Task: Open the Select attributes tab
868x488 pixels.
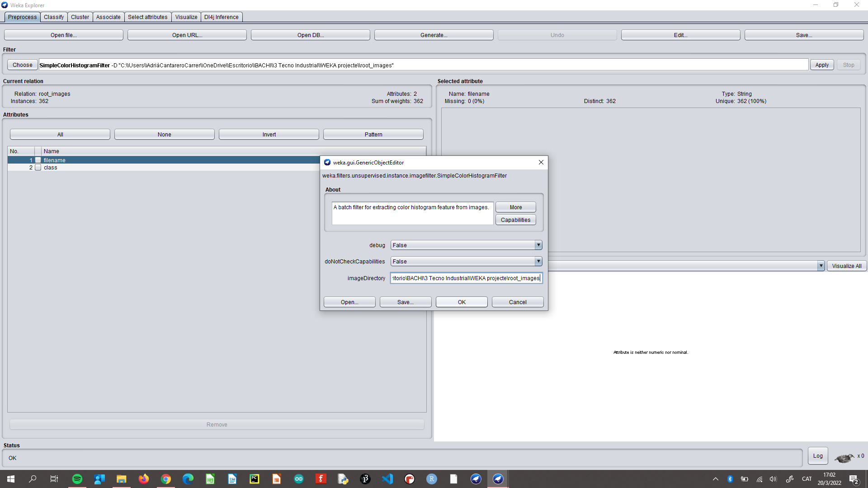Action: (x=147, y=17)
